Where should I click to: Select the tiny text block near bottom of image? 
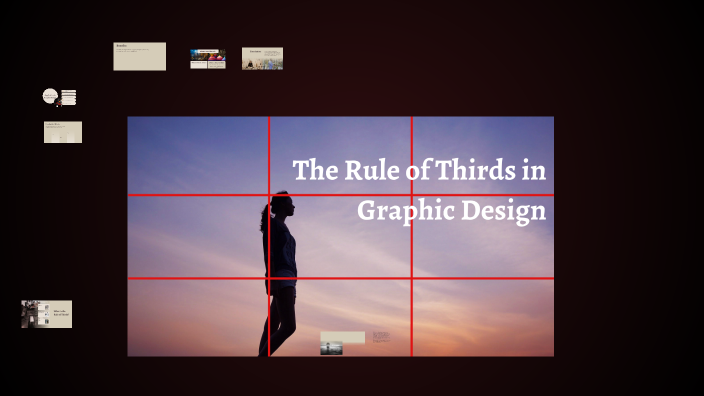coord(381,337)
